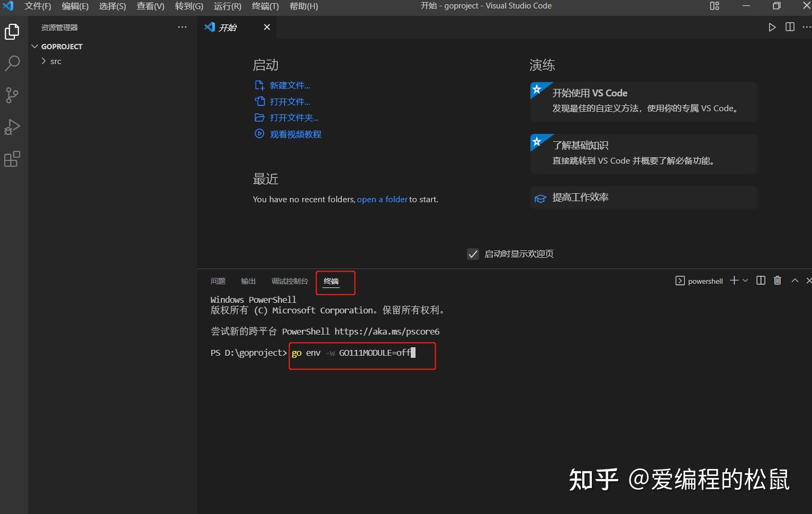
Task: Close the 开始 editor tab
Action: pyautogui.click(x=267, y=27)
